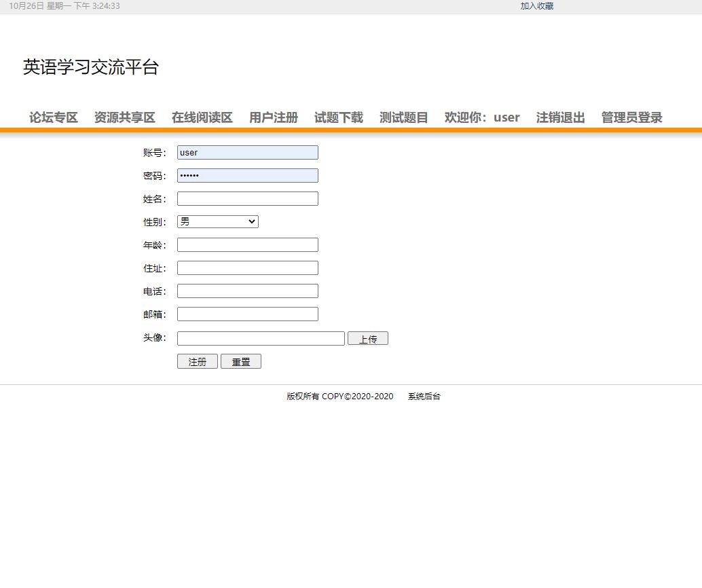Image resolution: width=702 pixels, height=588 pixels.
Task: Open the 试题下载 test download section
Action: point(337,117)
